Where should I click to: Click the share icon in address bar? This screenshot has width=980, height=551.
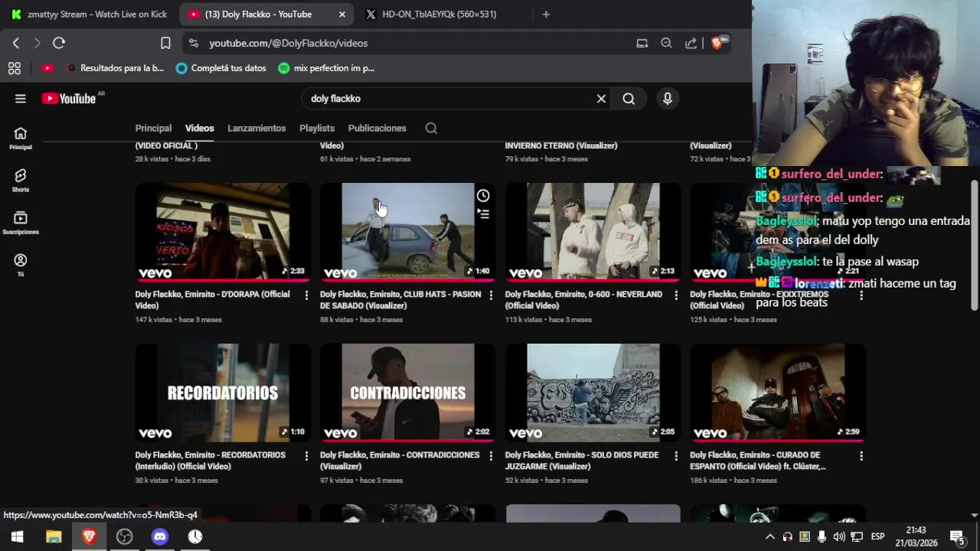click(x=691, y=44)
